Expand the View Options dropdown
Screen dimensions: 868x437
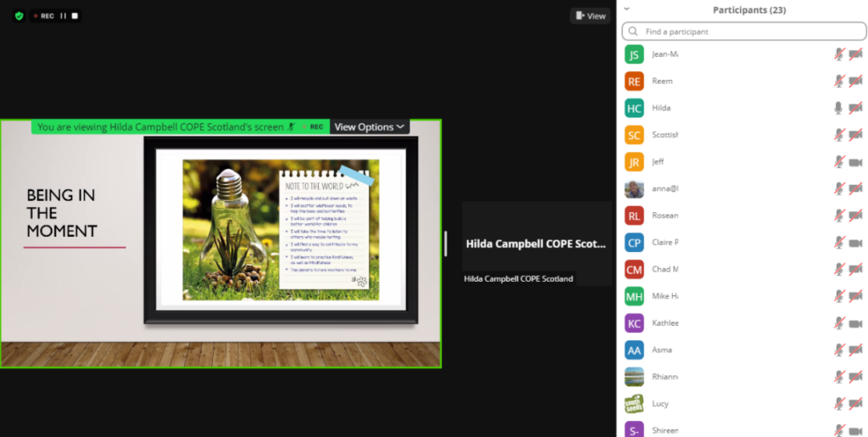pyautogui.click(x=370, y=126)
